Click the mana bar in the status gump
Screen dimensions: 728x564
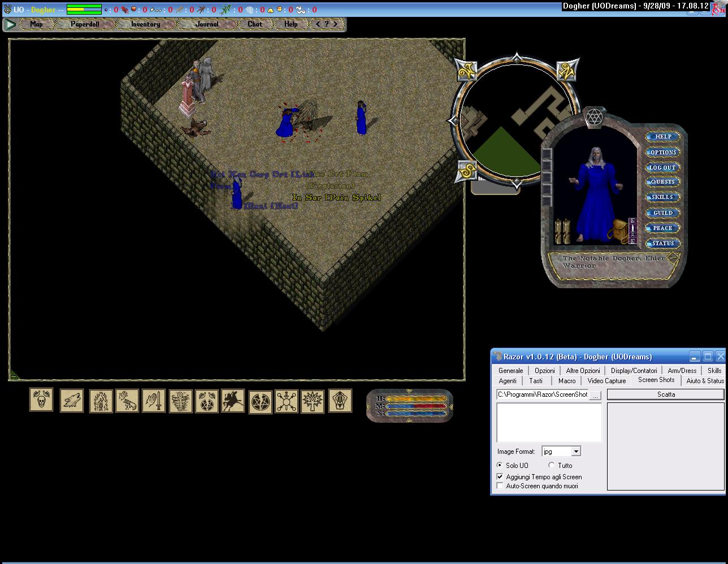[x=416, y=406]
